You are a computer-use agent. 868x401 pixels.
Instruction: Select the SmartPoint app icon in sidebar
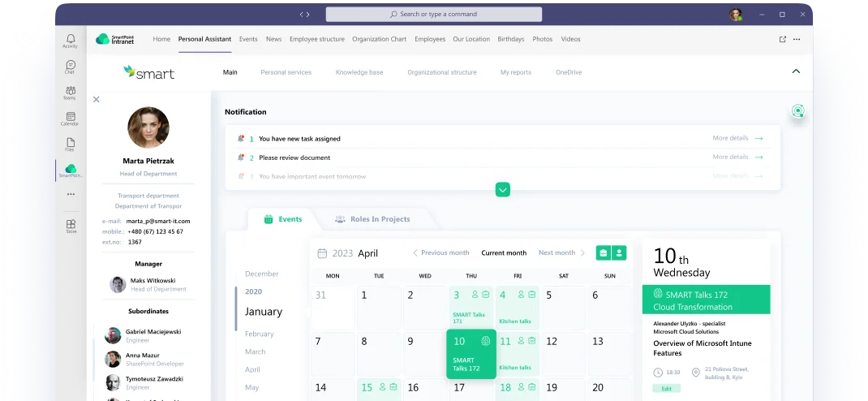click(71, 170)
